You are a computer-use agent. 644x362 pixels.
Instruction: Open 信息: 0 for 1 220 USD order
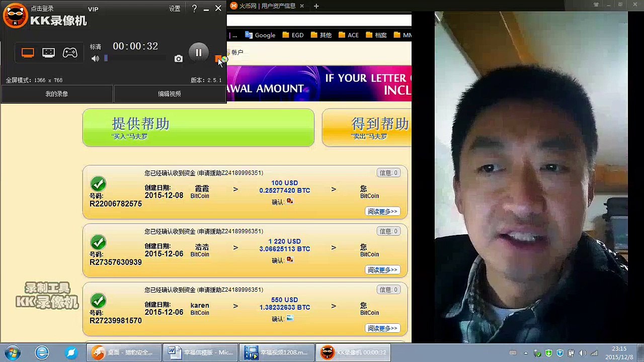pos(388,231)
